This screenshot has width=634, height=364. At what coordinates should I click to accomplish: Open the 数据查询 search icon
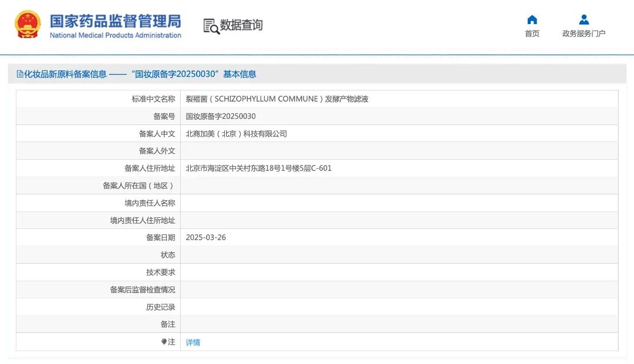(x=211, y=26)
